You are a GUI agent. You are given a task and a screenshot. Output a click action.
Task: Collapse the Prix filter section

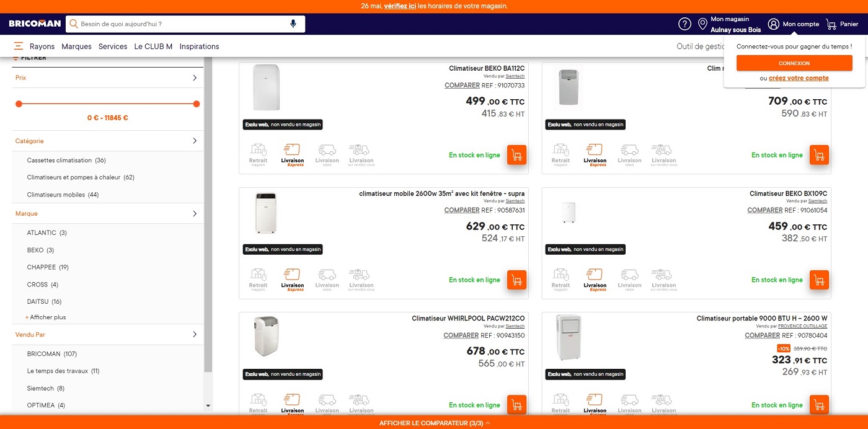pyautogui.click(x=195, y=78)
